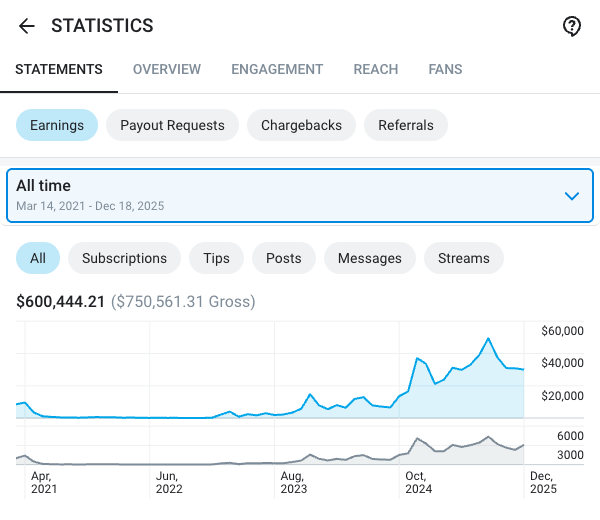The image size is (600, 520).
Task: Filter earnings by Streams
Action: coord(464,258)
